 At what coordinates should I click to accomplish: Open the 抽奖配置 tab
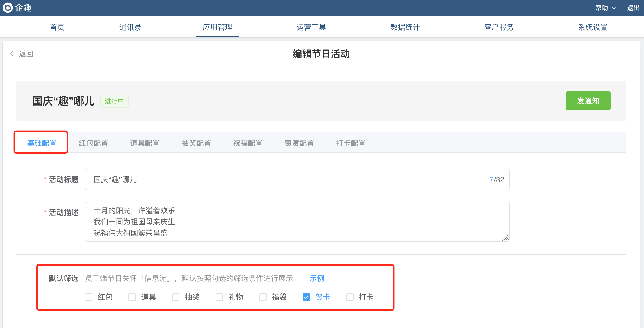point(196,143)
